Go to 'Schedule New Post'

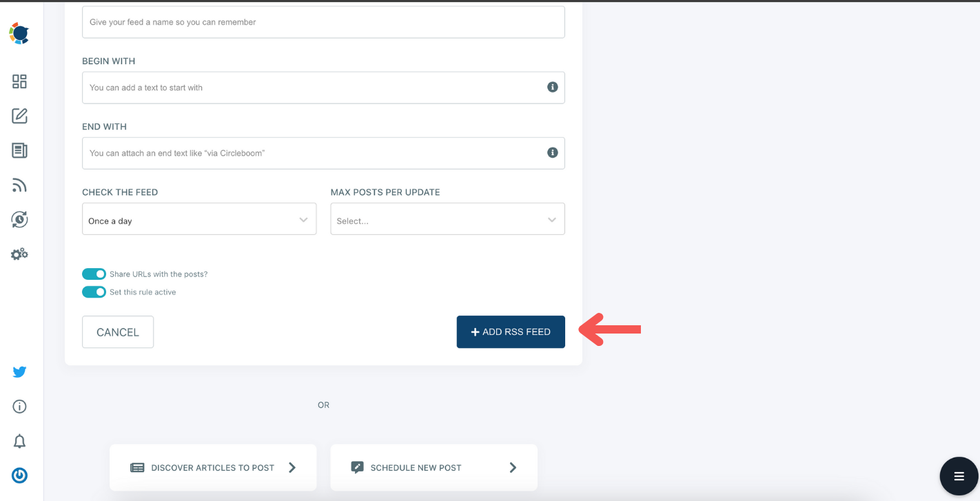click(x=433, y=467)
